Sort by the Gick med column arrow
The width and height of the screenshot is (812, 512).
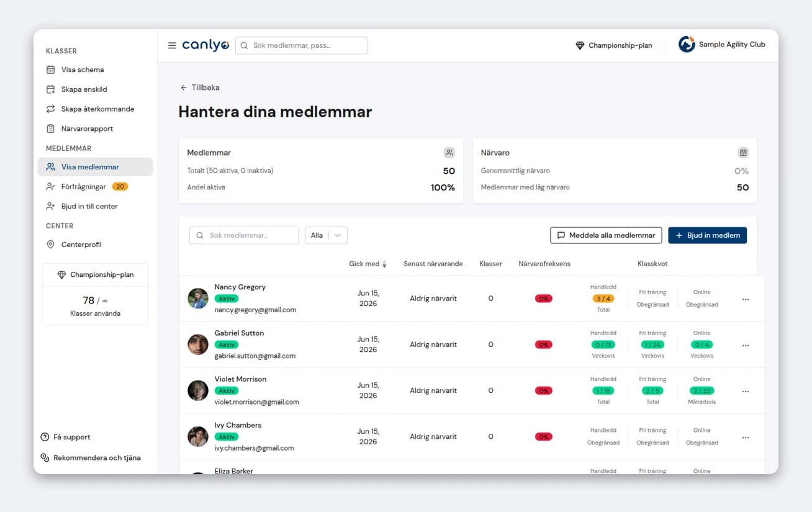384,264
